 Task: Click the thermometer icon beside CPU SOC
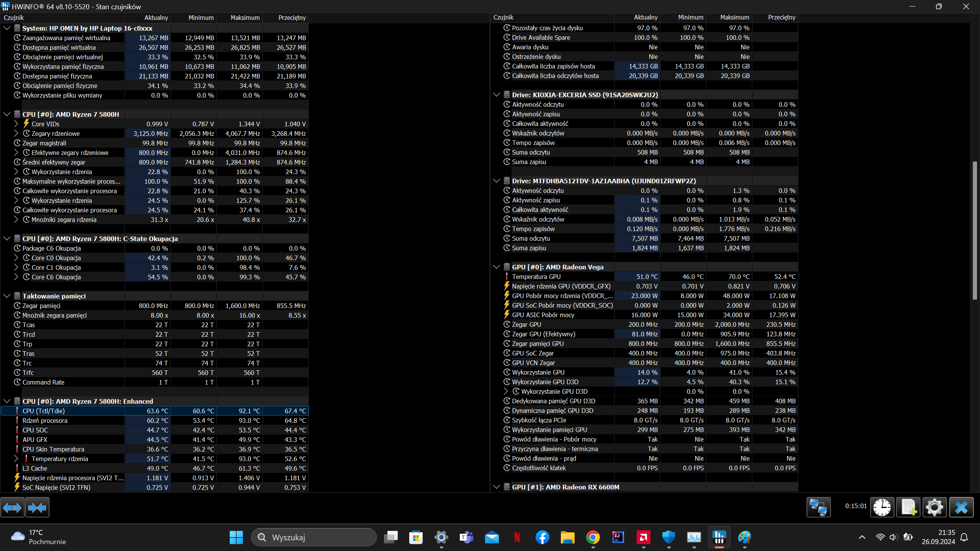17,430
